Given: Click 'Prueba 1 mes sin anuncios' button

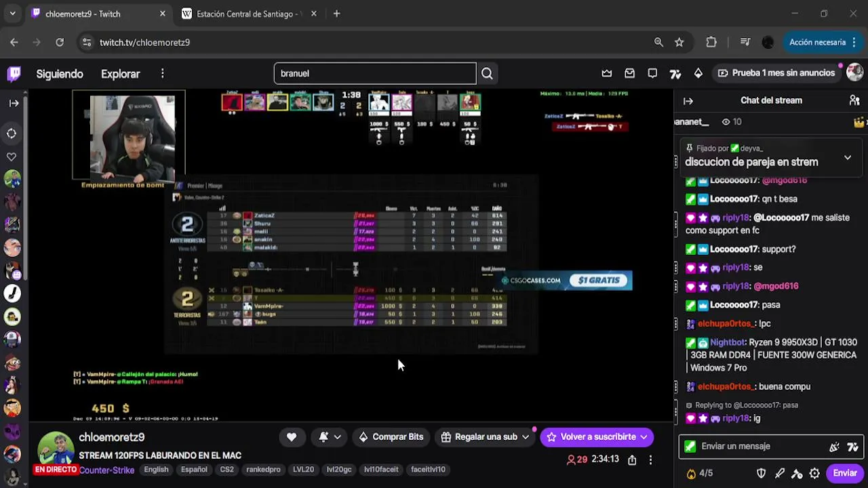Looking at the screenshot, I should click(x=776, y=73).
